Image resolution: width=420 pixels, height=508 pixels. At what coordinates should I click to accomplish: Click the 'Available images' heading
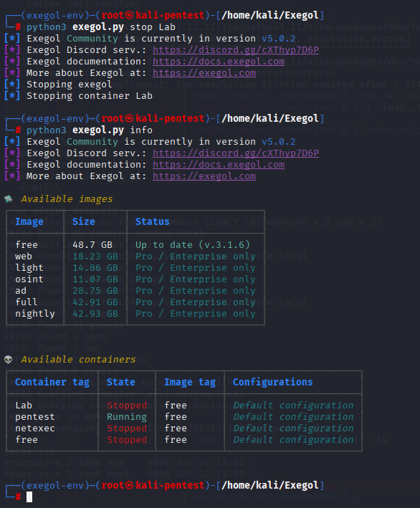(x=67, y=198)
